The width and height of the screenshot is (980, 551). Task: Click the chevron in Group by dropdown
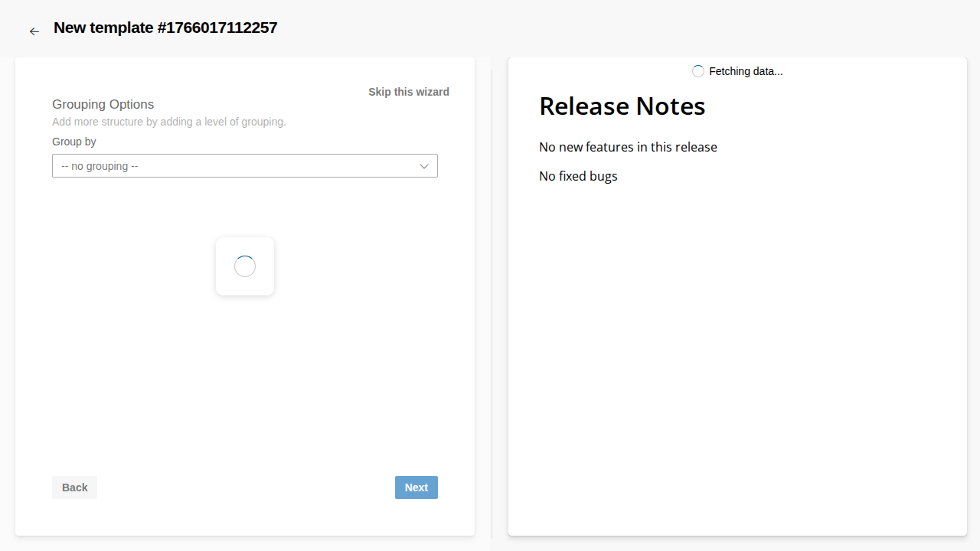tap(423, 166)
